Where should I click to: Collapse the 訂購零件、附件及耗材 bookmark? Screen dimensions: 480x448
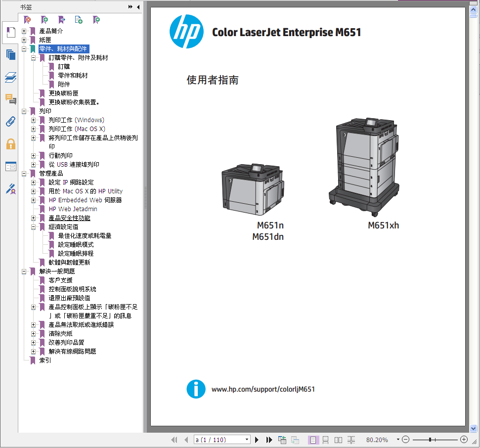click(33, 58)
